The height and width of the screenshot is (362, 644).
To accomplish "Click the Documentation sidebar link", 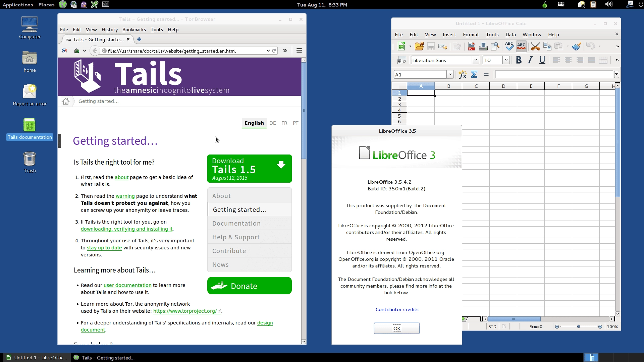I will coord(249,223).
